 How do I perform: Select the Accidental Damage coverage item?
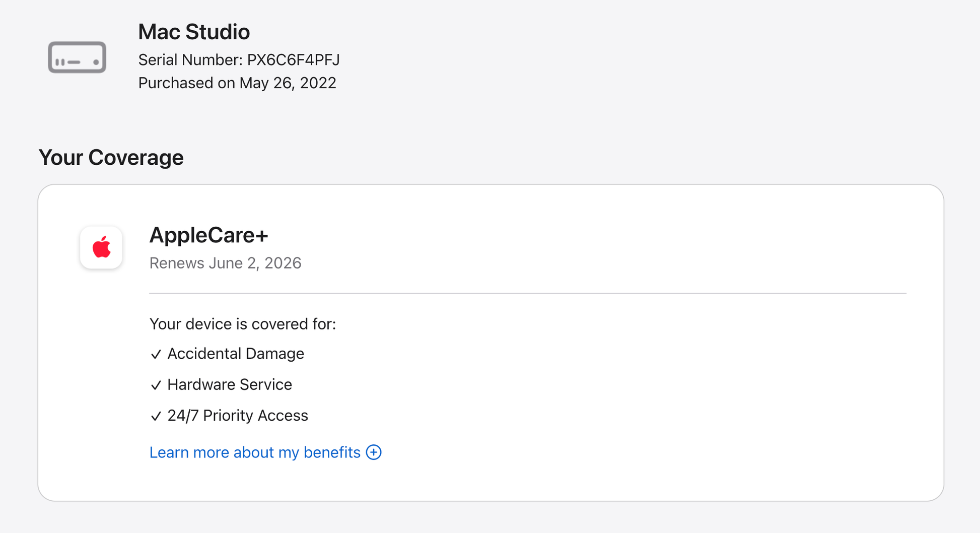pyautogui.click(x=236, y=354)
